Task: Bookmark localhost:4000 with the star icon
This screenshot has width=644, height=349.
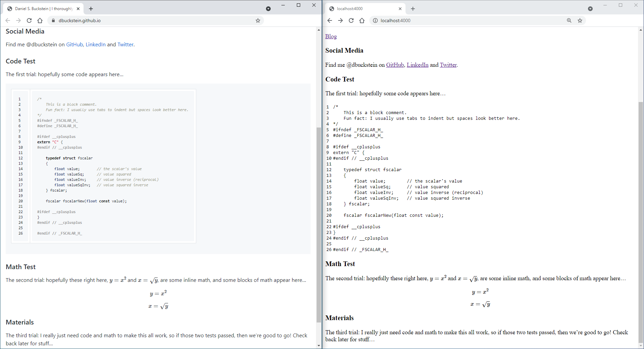Action: (x=580, y=20)
